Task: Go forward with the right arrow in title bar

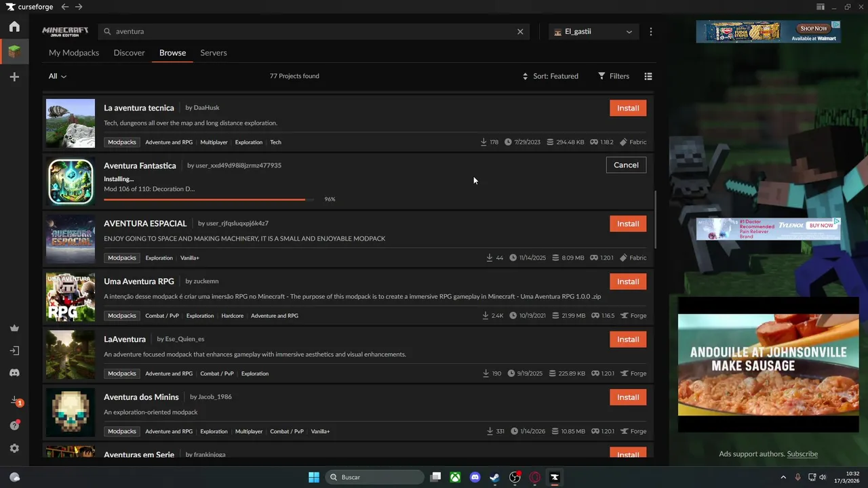Action: [79, 7]
